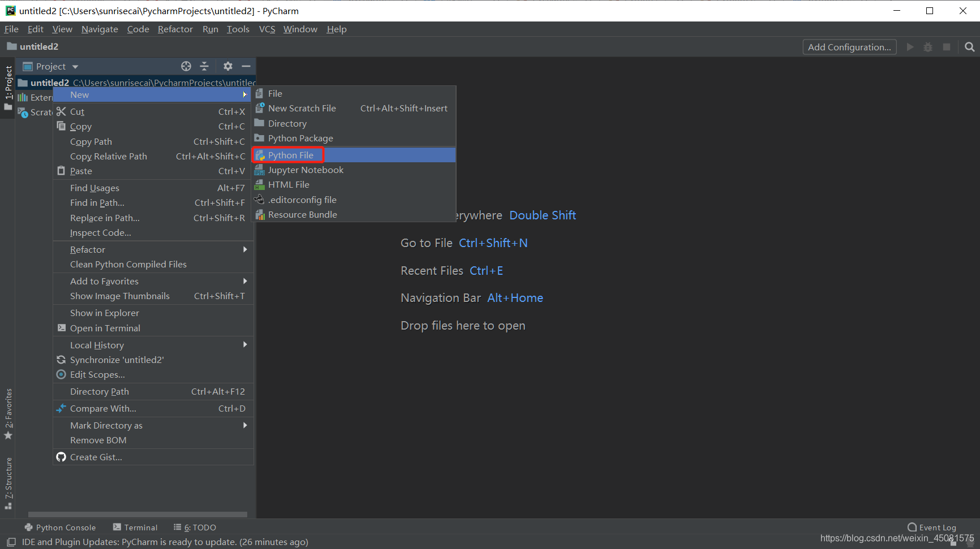
Task: Select Resource Bundle entry
Action: (354, 214)
